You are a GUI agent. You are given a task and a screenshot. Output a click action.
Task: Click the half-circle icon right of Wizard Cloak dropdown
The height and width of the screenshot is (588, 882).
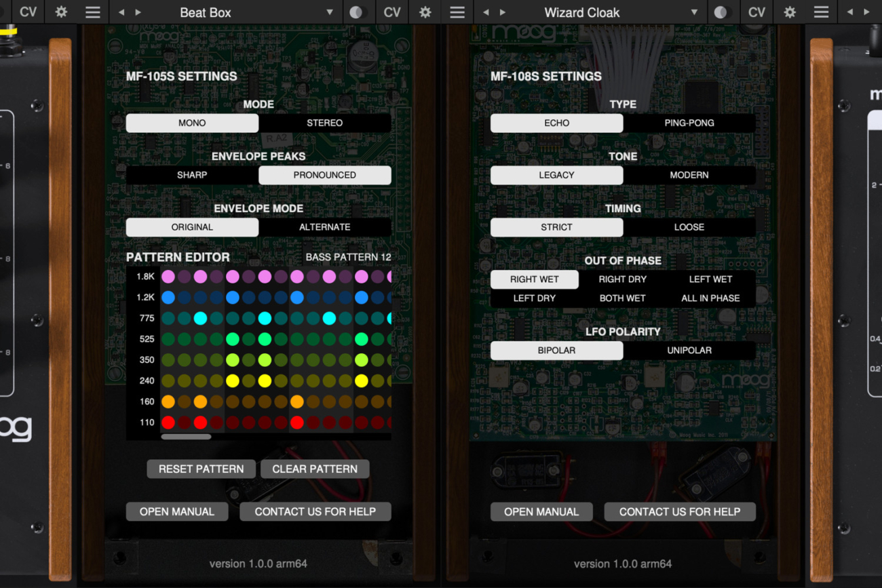pyautogui.click(x=721, y=12)
